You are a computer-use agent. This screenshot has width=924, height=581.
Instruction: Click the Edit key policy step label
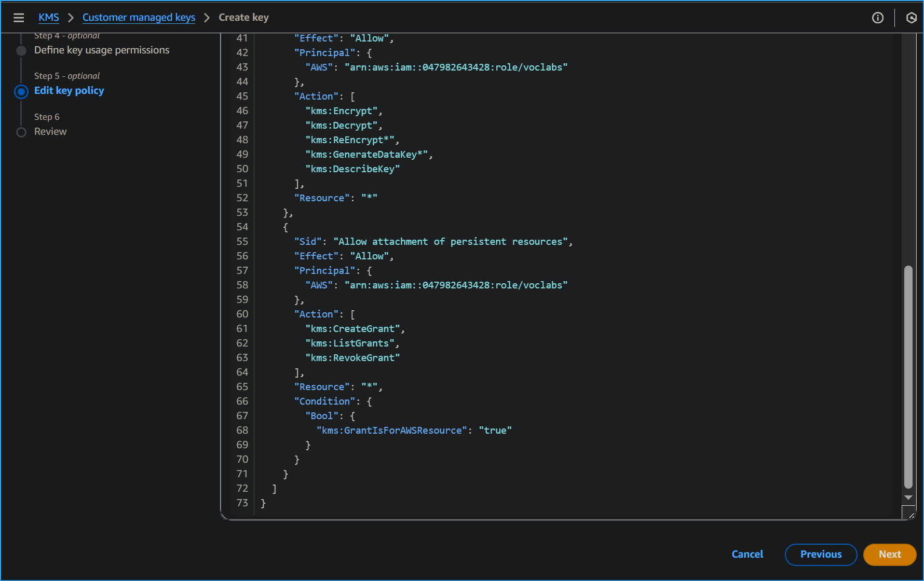click(69, 91)
